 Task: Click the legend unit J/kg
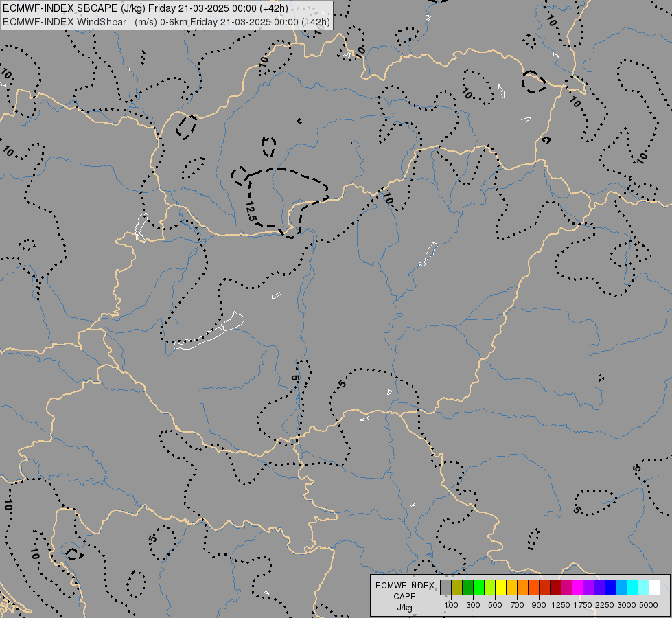click(x=404, y=608)
